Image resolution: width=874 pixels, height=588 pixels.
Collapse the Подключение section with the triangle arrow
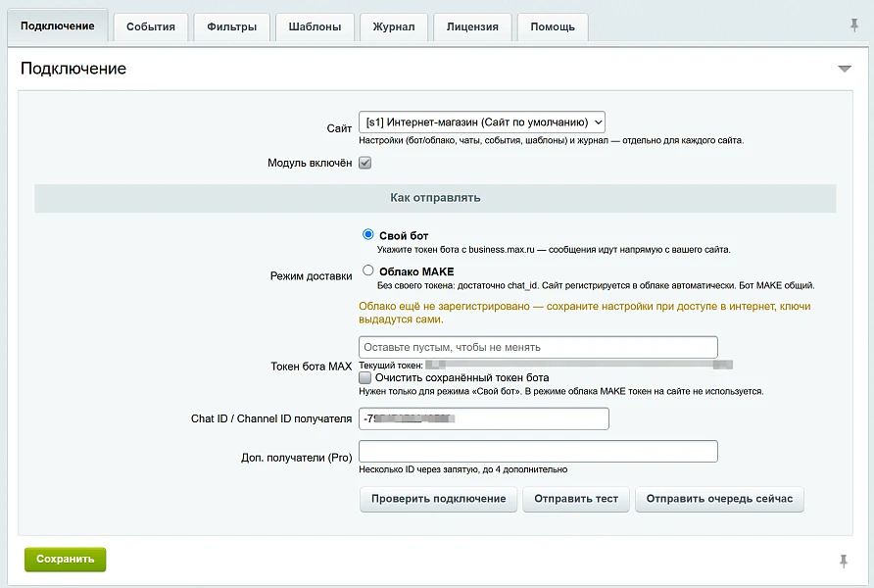tap(845, 70)
